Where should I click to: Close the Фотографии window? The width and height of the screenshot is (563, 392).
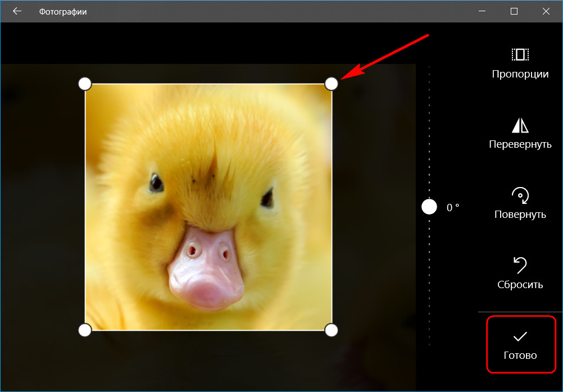[x=546, y=11]
